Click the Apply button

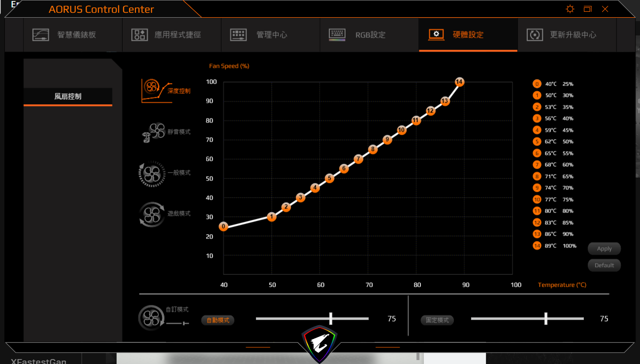(604, 248)
